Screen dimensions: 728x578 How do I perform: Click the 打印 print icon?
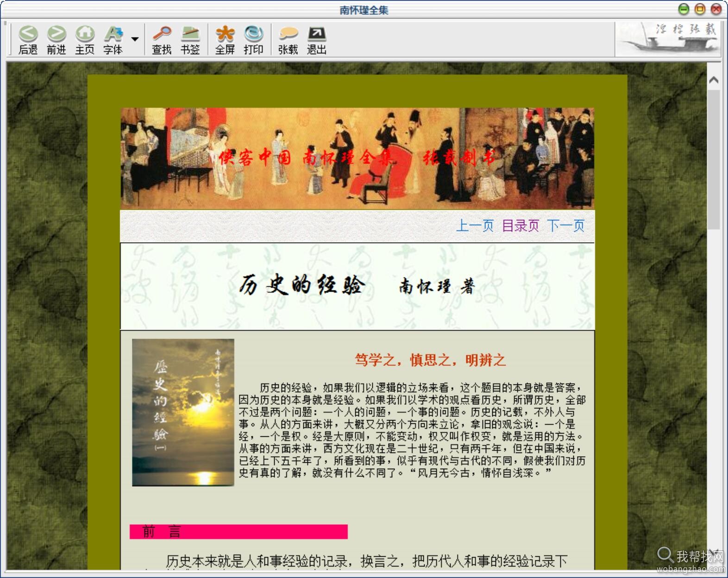[x=253, y=40]
